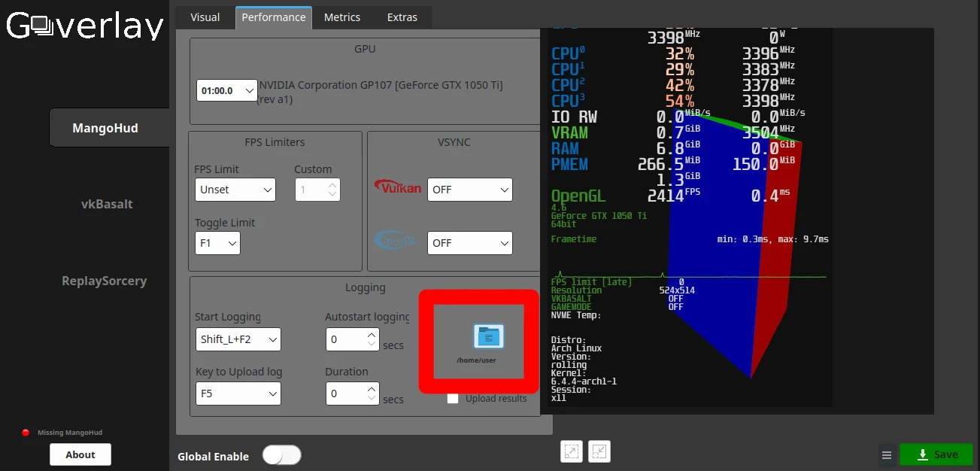Expand the Start Logging key dropdown
The width and height of the screenshot is (980, 471).
[x=238, y=339]
